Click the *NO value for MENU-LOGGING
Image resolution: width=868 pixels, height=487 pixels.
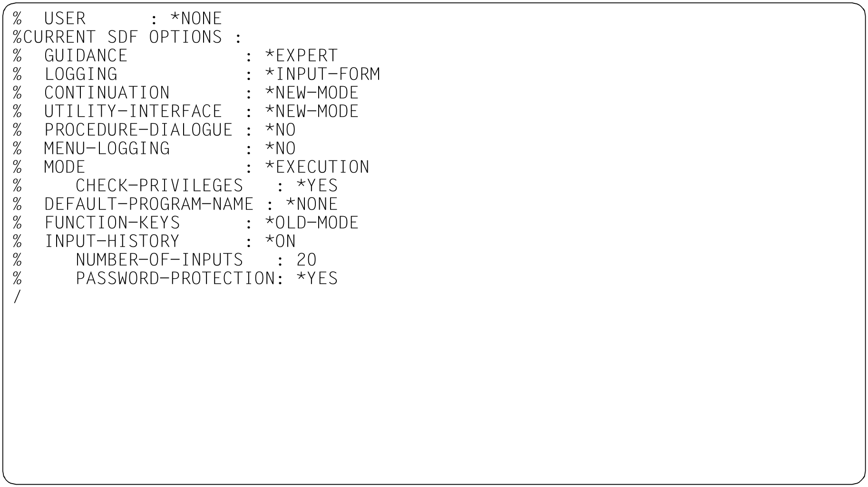tap(280, 149)
